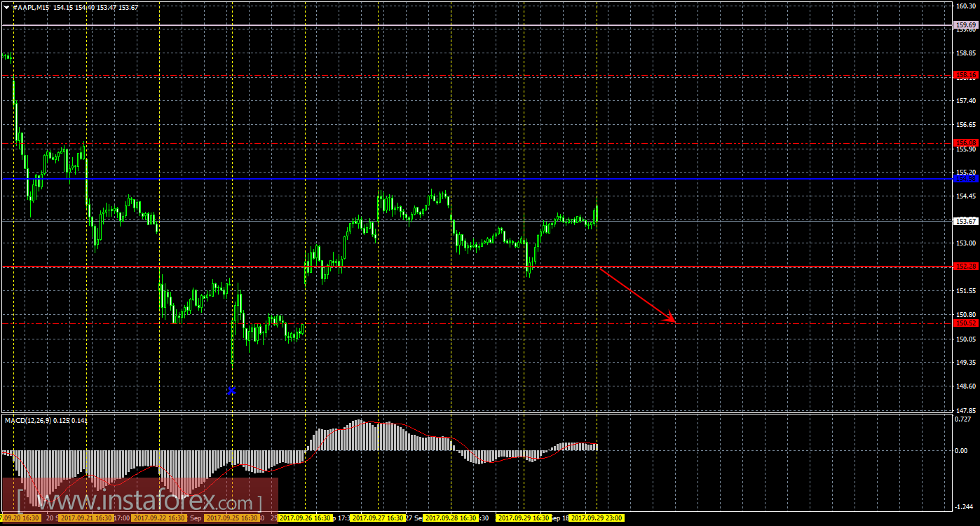Click the 2017.09.26 16:30 time label
Viewport: 980px width, 526px height.
tap(305, 518)
